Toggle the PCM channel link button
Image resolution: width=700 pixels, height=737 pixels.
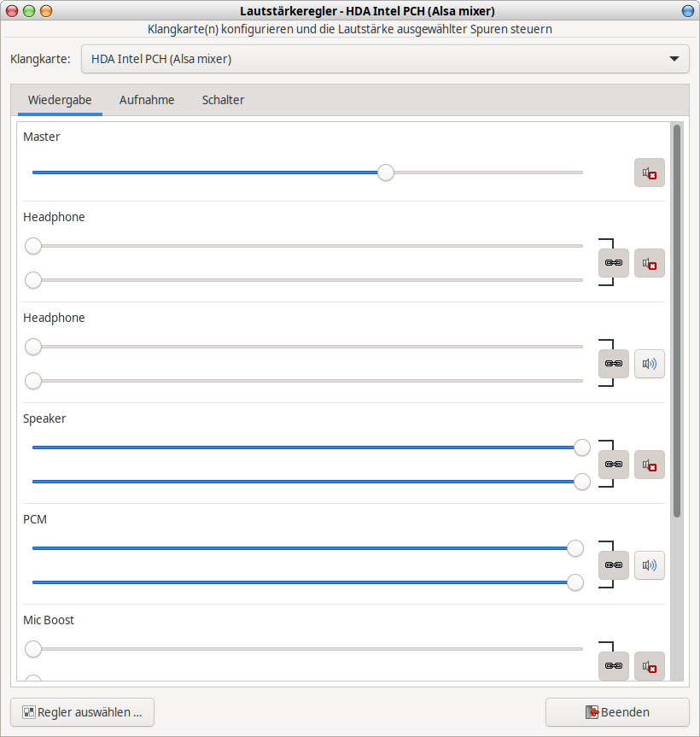coord(614,565)
